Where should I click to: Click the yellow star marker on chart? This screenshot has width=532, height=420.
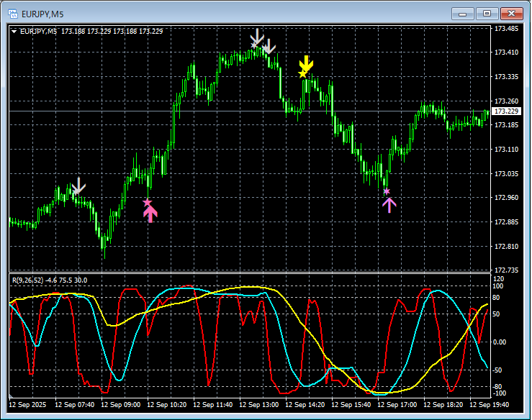click(302, 73)
